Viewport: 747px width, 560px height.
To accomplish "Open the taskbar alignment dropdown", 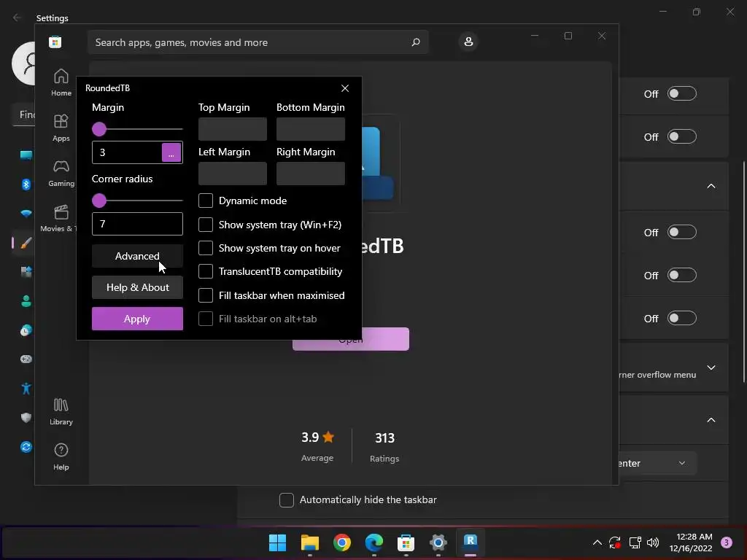I will point(657,463).
